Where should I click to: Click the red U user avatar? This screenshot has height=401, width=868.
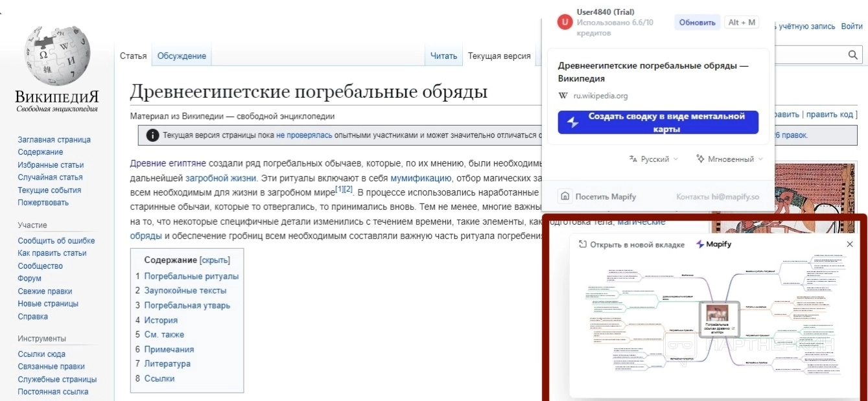click(x=565, y=22)
